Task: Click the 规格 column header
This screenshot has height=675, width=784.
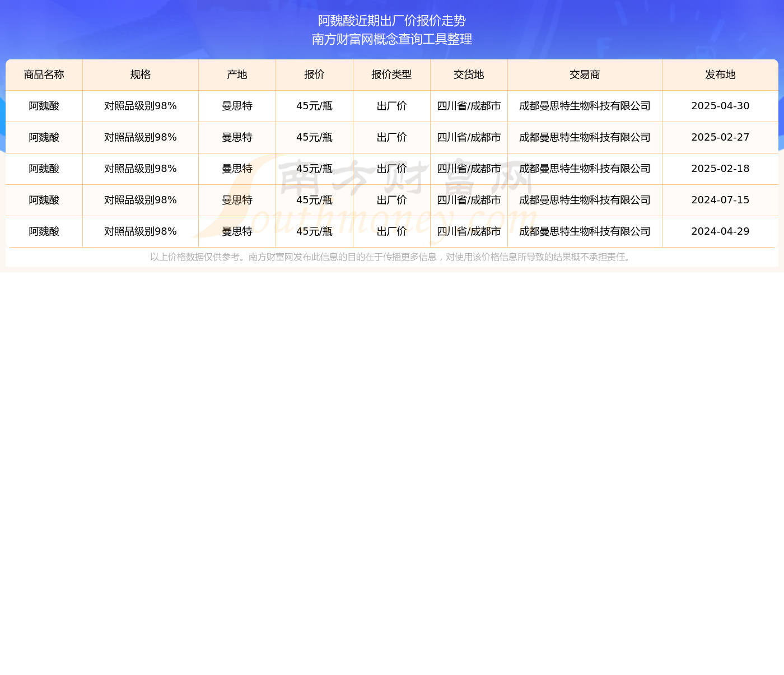Action: click(x=141, y=75)
